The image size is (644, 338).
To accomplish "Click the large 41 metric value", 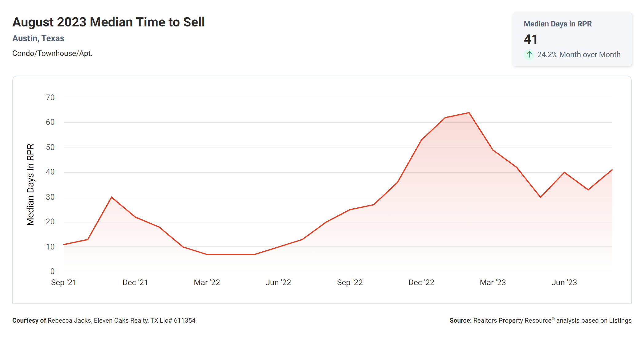I will click(530, 40).
